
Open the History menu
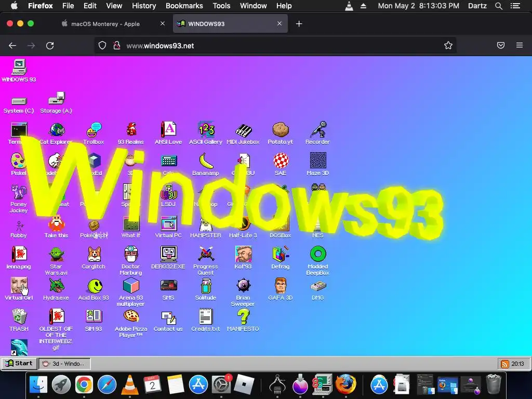pyautogui.click(x=144, y=6)
